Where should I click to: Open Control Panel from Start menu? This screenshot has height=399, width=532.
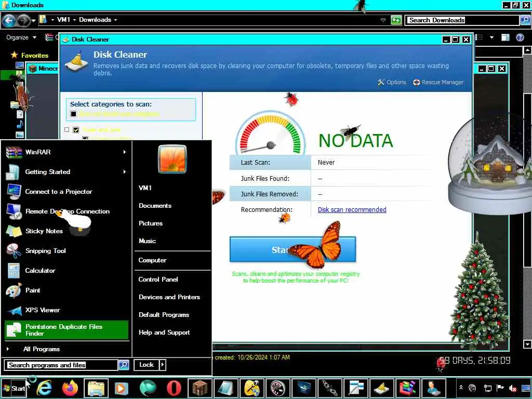158,279
